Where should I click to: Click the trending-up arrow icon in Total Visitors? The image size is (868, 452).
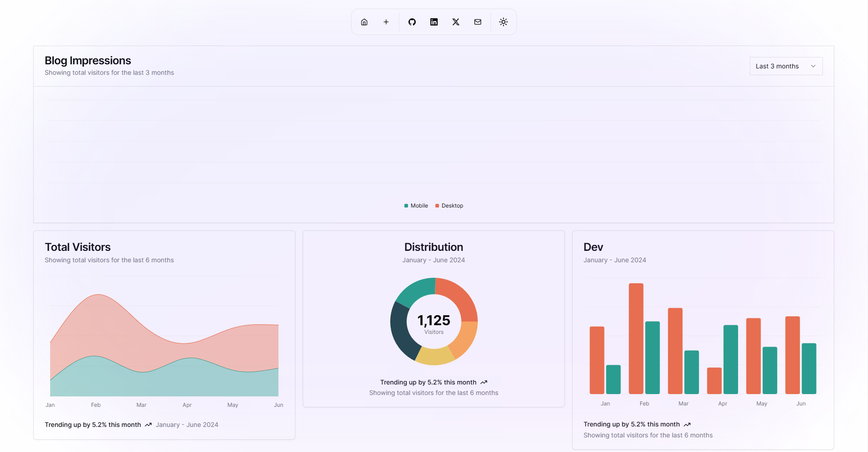pyautogui.click(x=148, y=425)
